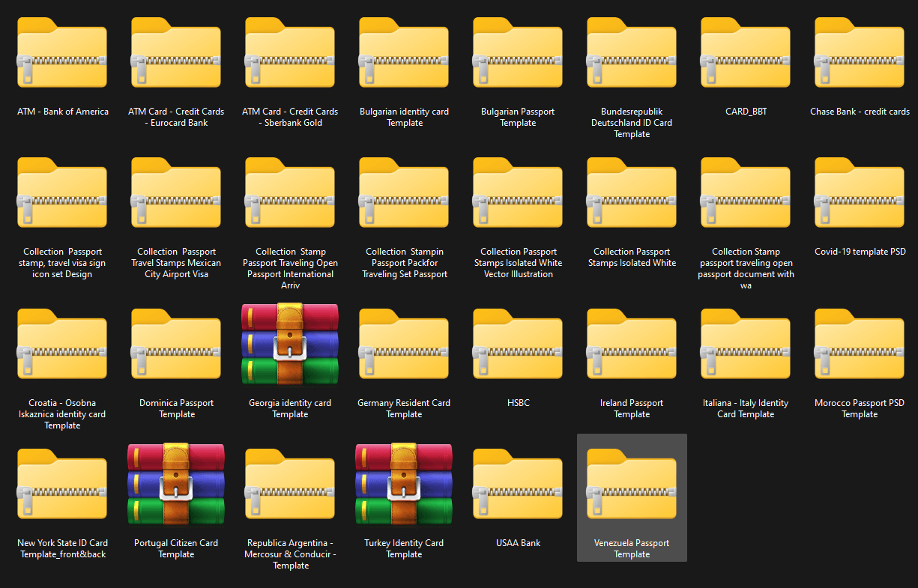Click file name "Bulgarian Passport Template"
Screen dimensions: 918x588
[x=518, y=117]
